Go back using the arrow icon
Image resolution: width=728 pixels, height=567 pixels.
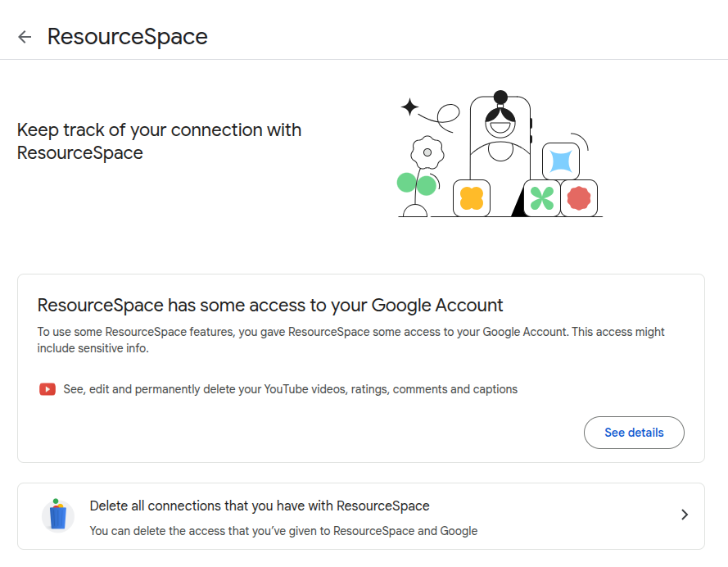[x=25, y=37]
